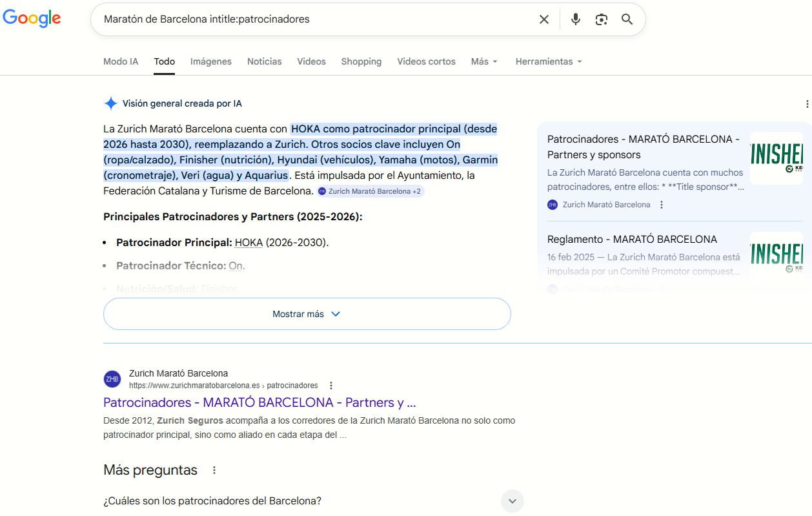Expand the AI overview with Mostrar más
Screen dimensions: 812x516
click(x=307, y=313)
